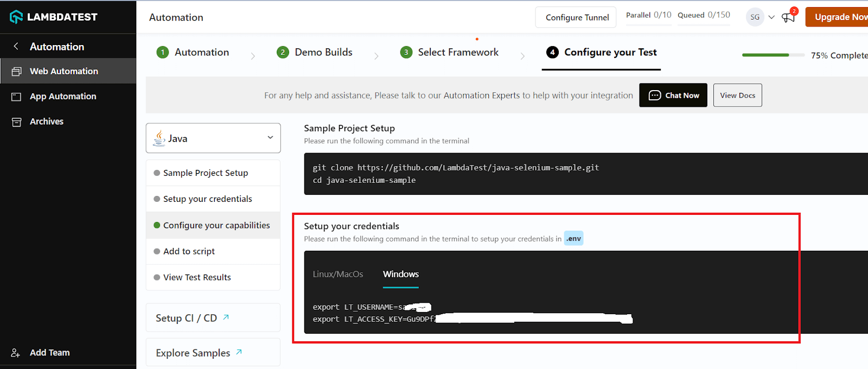Click the git clone command text
Image resolution: width=868 pixels, height=369 pixels.
point(456,168)
